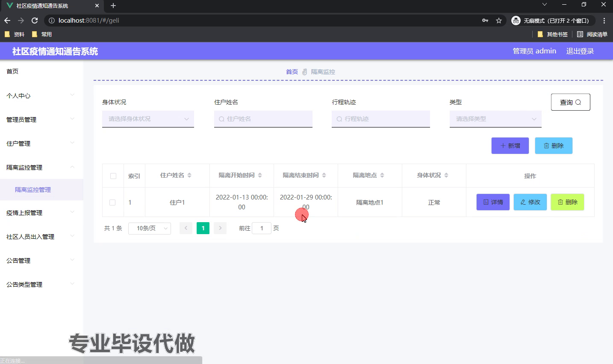Expand 疫情上报管理 sidebar menu
The height and width of the screenshot is (364, 613).
41,213
